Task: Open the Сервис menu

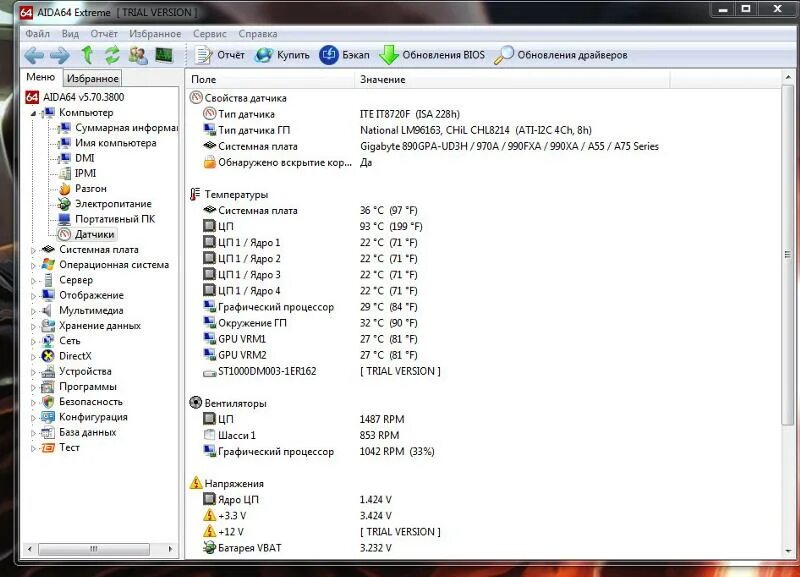Action: [x=210, y=34]
